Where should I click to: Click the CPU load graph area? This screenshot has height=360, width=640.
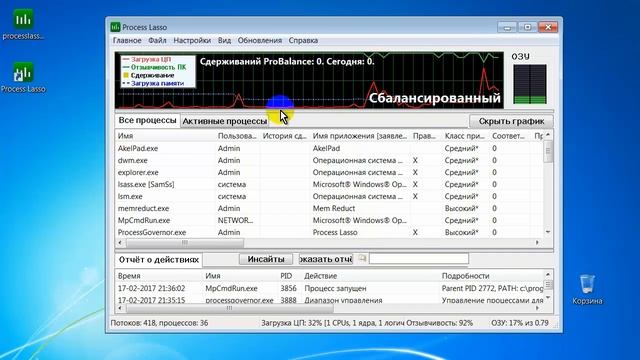309,80
